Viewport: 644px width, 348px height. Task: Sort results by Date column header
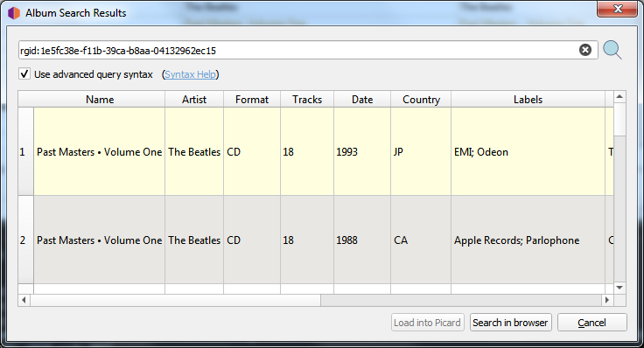(362, 100)
